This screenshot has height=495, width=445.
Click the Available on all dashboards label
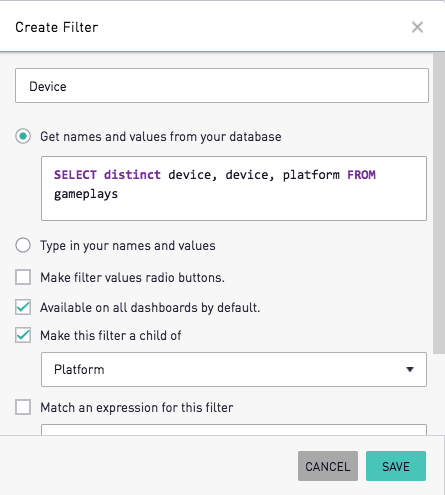tap(150, 307)
